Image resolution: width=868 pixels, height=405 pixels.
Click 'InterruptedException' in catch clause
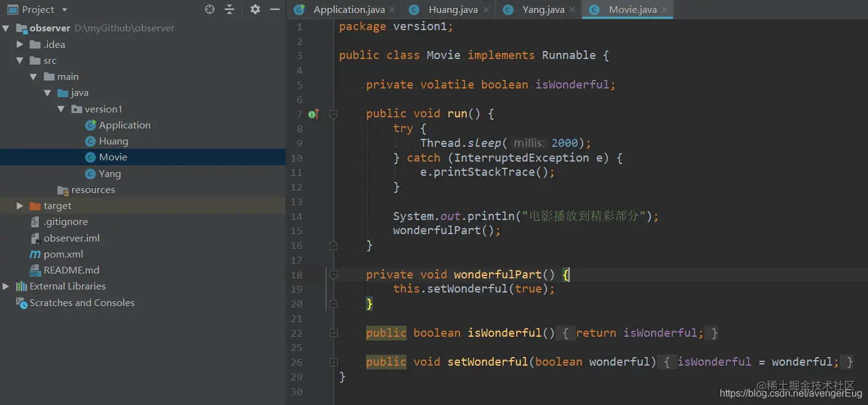522,157
